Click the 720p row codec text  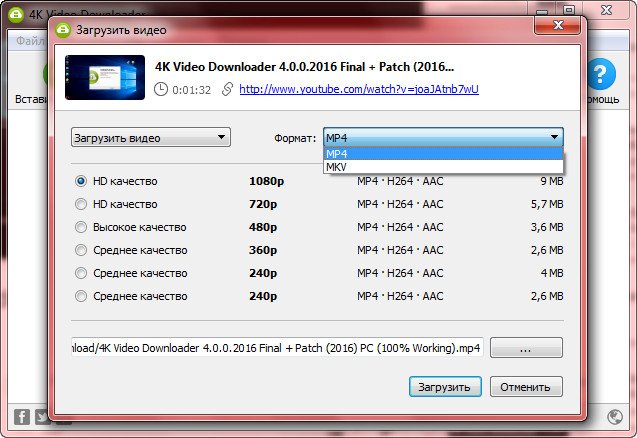coord(400,204)
